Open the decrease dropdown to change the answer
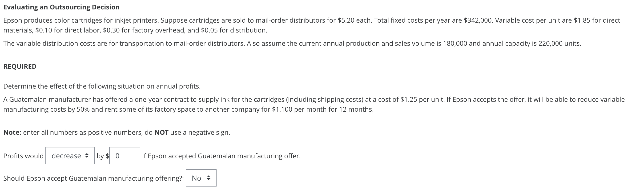 [x=70, y=156]
